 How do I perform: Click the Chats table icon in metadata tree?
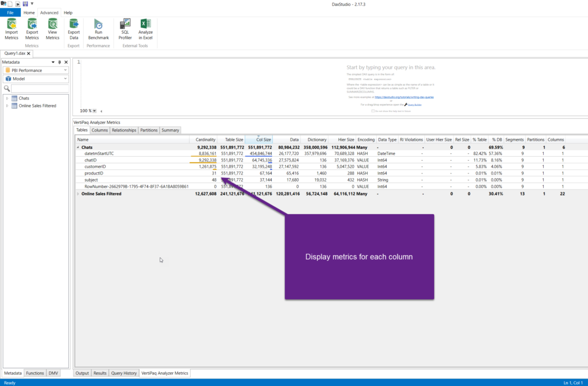coord(14,98)
